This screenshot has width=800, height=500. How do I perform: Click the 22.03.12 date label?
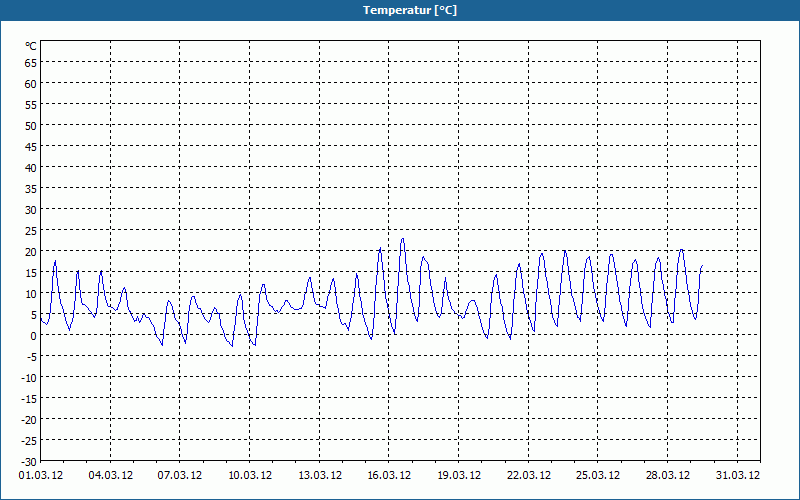click(x=529, y=476)
